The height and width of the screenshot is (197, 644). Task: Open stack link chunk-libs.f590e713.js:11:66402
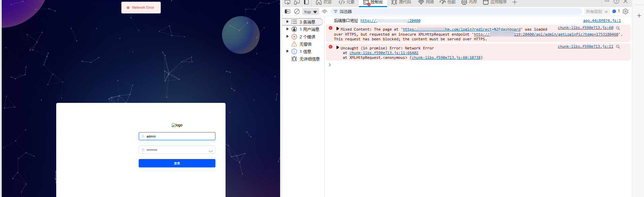click(x=384, y=53)
